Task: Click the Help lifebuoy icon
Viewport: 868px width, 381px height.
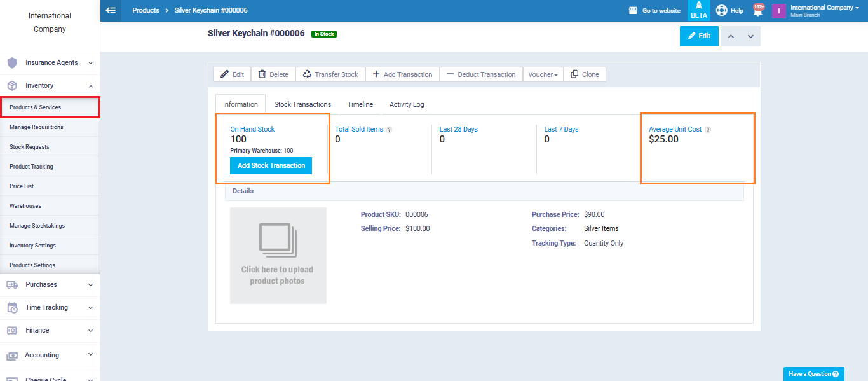Action: (721, 10)
